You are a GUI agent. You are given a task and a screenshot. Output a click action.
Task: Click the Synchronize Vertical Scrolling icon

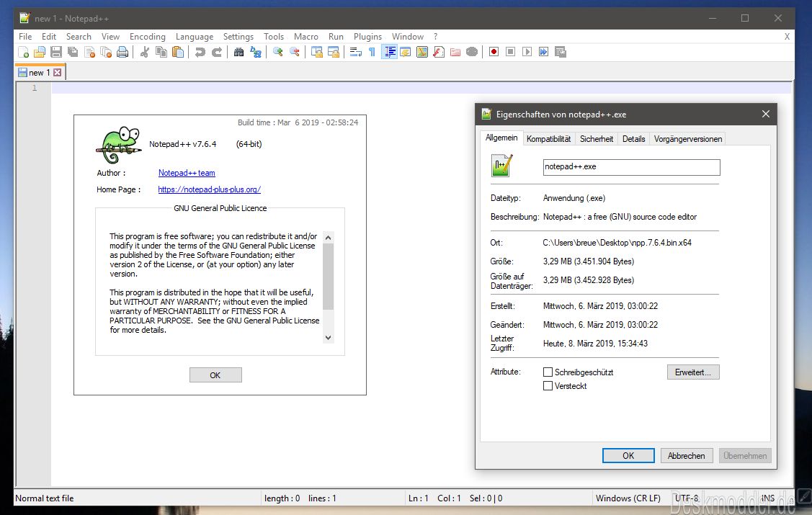click(x=316, y=52)
